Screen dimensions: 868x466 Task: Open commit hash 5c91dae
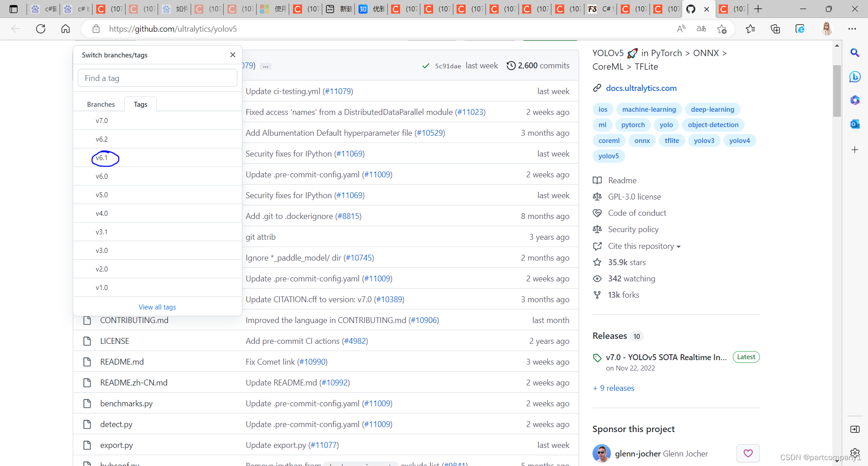click(448, 66)
